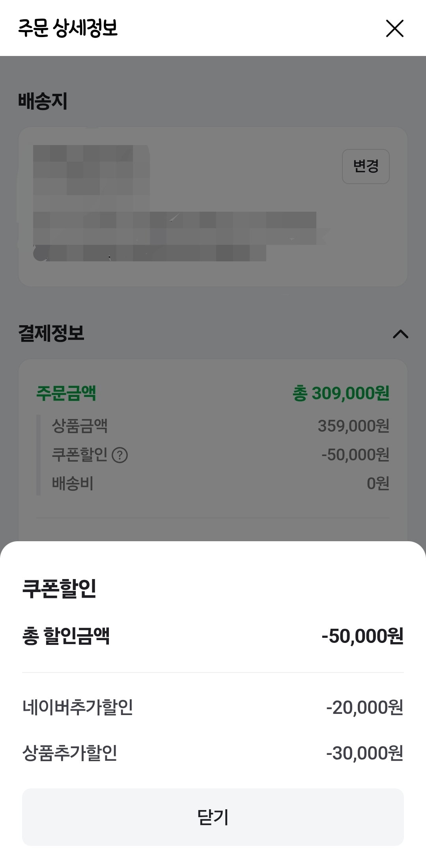Tap the 배송비 row label
This screenshot has width=426, height=868.
73,483
